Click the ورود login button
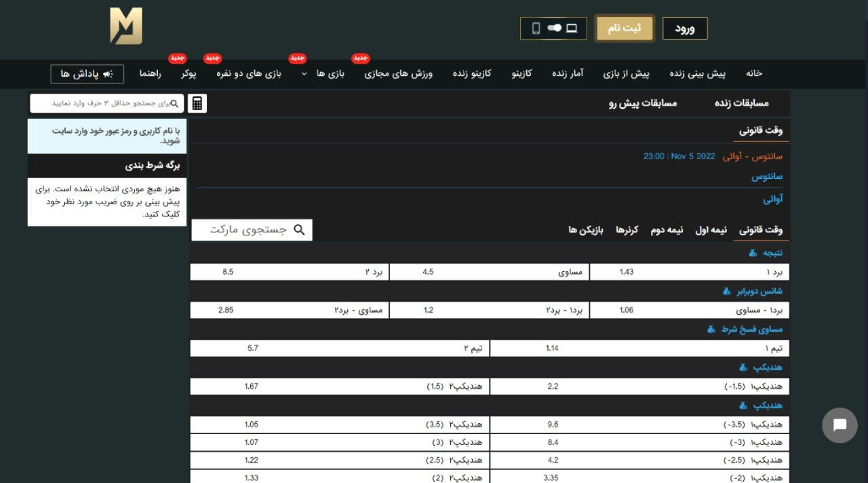The width and height of the screenshot is (868, 483). (686, 28)
